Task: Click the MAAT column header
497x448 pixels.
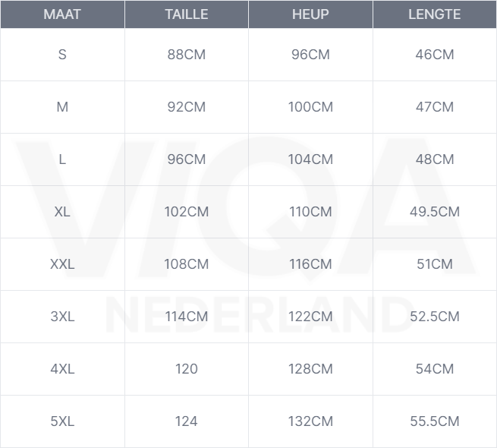Action: [62, 14]
